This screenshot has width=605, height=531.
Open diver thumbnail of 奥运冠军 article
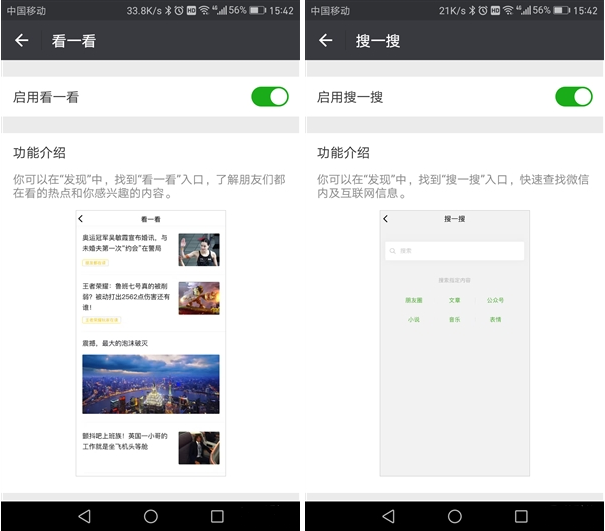pos(199,250)
